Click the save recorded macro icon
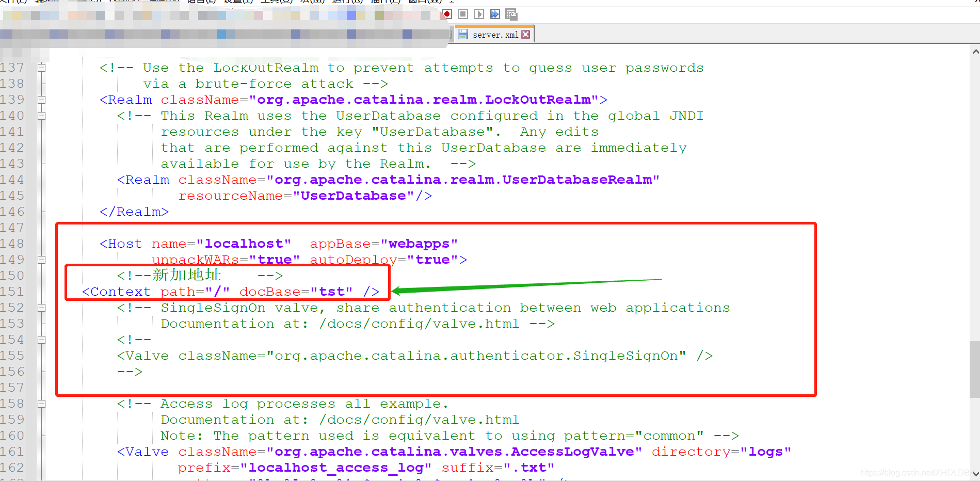The width and height of the screenshot is (980, 482). click(x=511, y=14)
